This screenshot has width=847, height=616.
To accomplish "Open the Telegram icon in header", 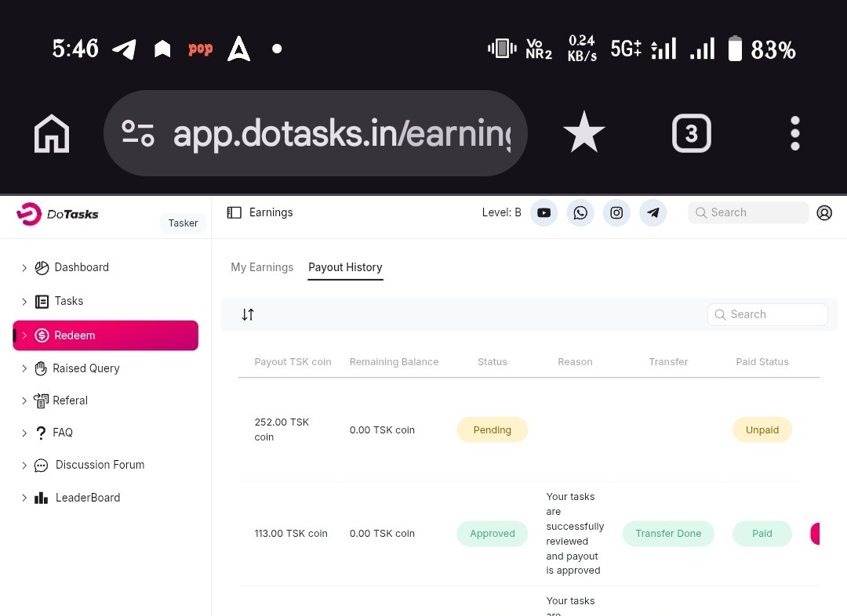I will click(653, 213).
